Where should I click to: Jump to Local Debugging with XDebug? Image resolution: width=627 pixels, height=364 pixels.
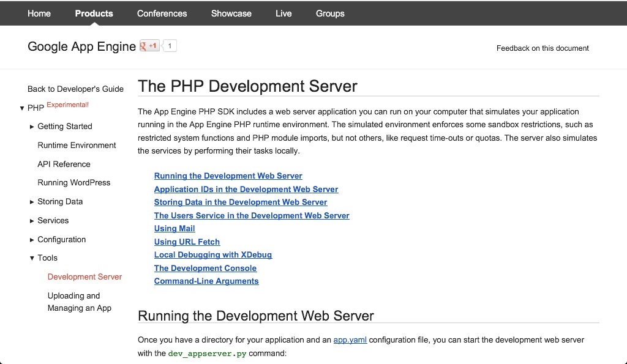pos(213,255)
